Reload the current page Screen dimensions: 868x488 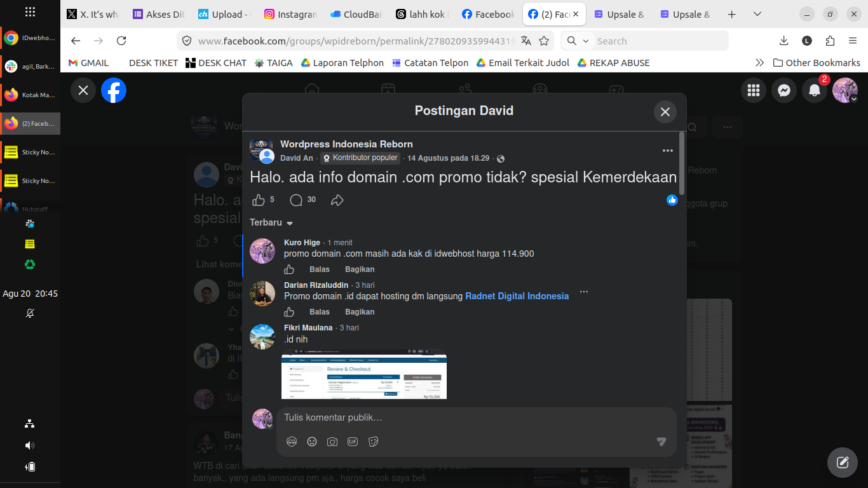click(x=121, y=41)
